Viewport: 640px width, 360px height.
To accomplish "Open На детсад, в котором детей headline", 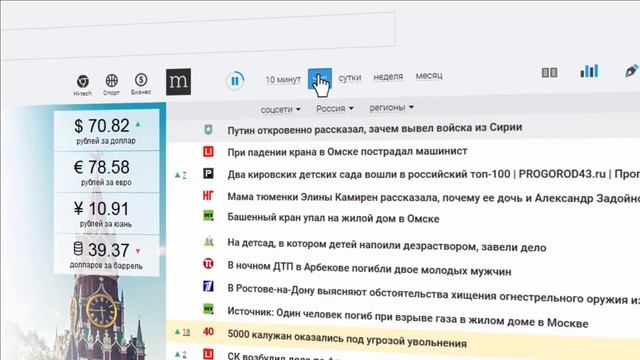I will [387, 245].
